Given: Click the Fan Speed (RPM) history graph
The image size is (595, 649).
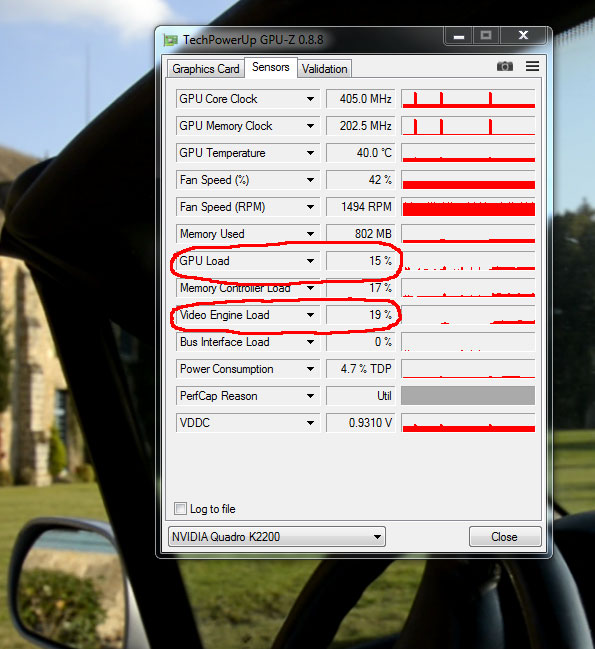Looking at the screenshot, I should click(x=468, y=207).
